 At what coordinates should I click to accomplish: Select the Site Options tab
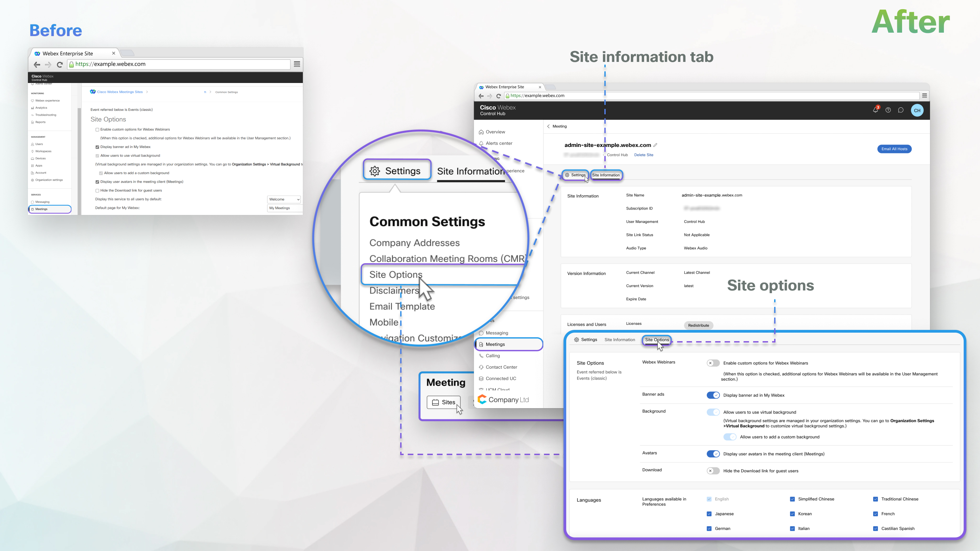656,339
